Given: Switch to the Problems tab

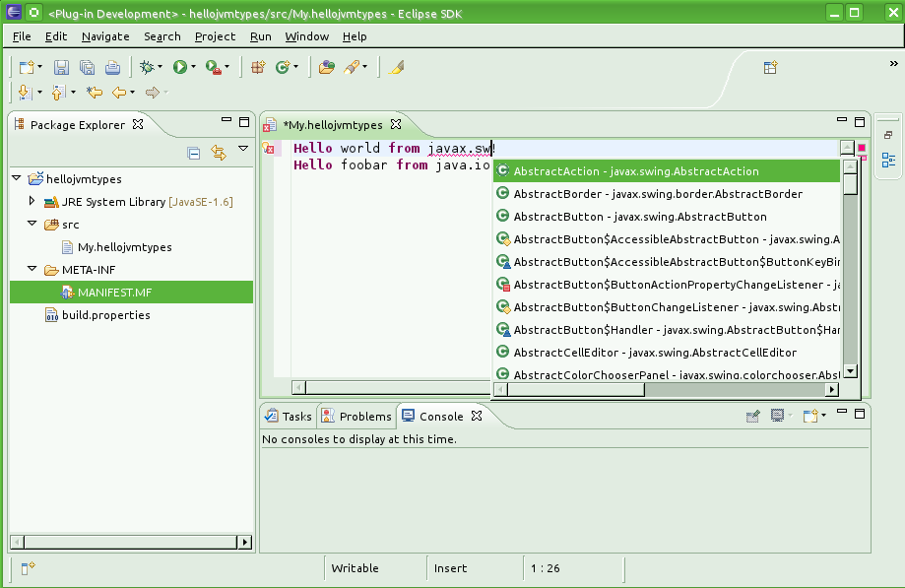Looking at the screenshot, I should click(x=356, y=417).
